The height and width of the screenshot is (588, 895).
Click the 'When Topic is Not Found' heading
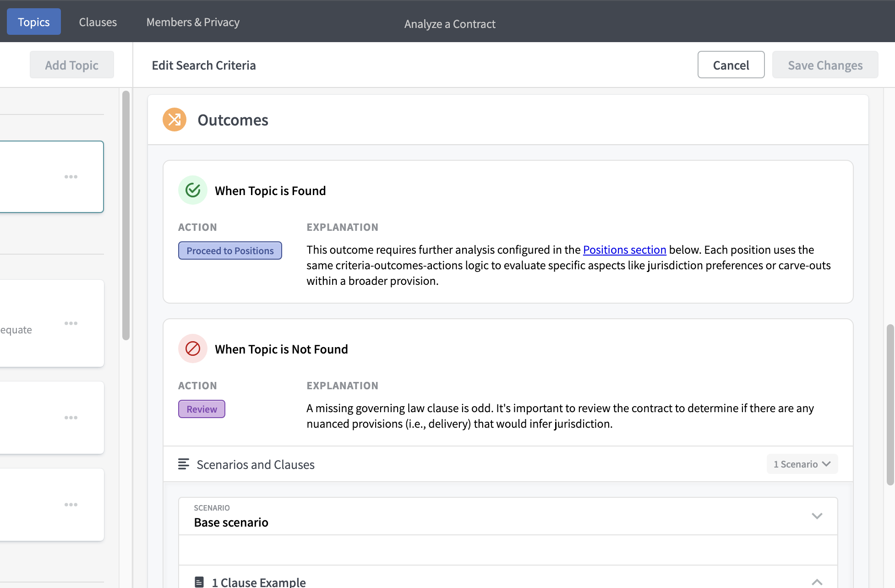tap(281, 349)
